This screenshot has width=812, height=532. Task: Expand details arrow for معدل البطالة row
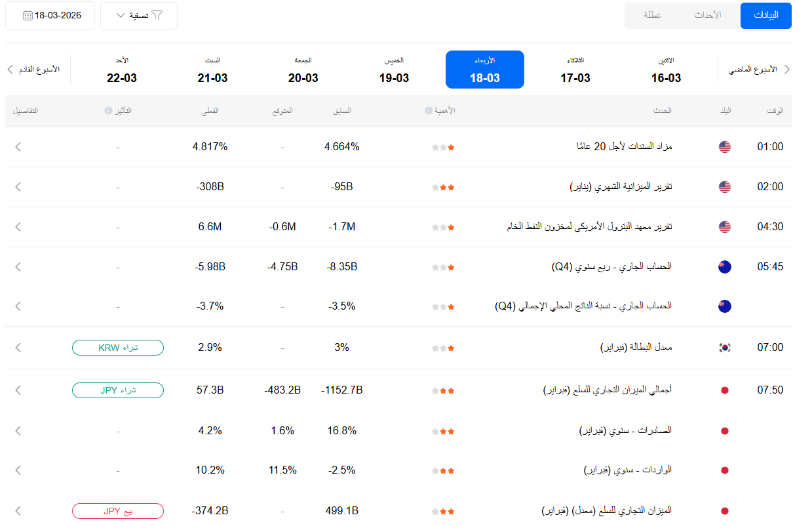(18, 348)
